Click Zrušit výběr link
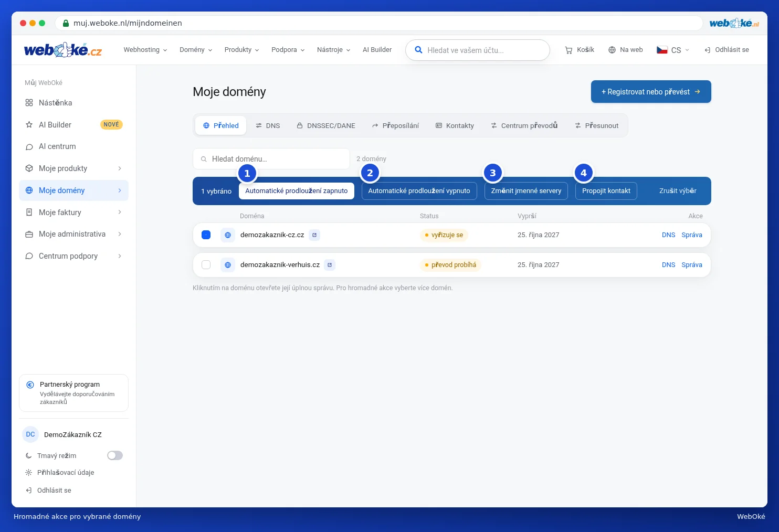The width and height of the screenshot is (779, 532). coord(678,191)
